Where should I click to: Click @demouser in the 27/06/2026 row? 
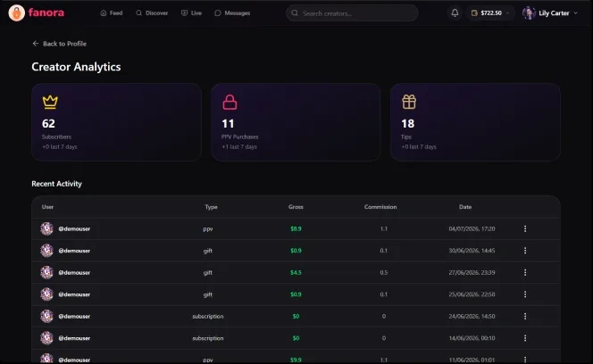tap(74, 272)
